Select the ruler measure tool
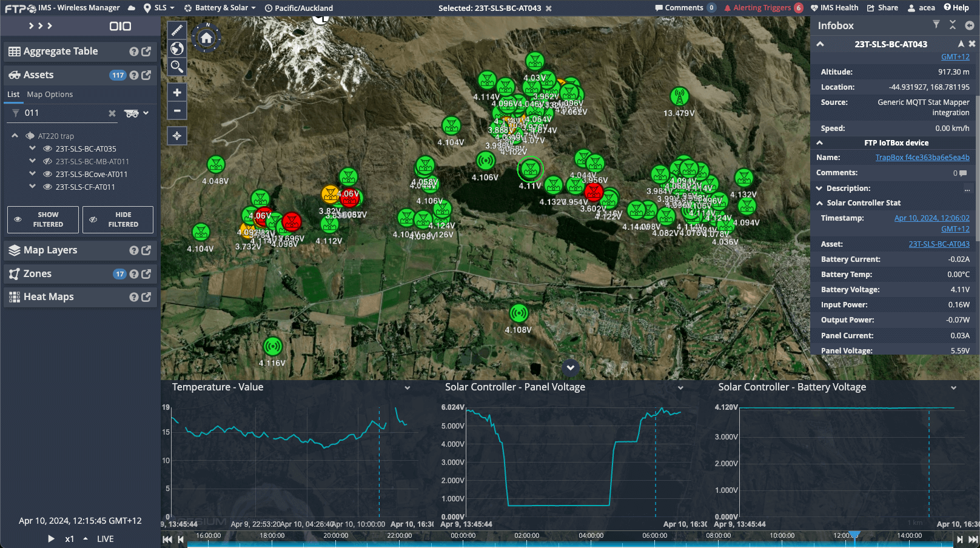Viewport: 980px width, 548px height. pos(176,30)
